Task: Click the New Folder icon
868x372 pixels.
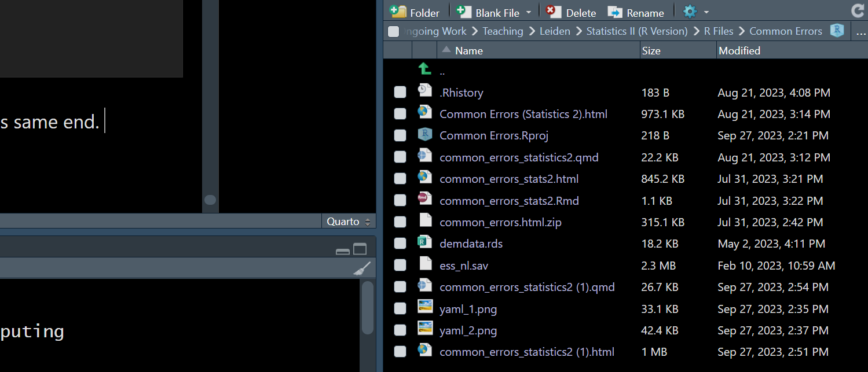Action: click(x=398, y=12)
